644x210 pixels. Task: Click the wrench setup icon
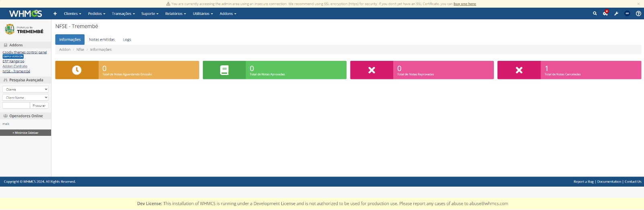tap(616, 13)
